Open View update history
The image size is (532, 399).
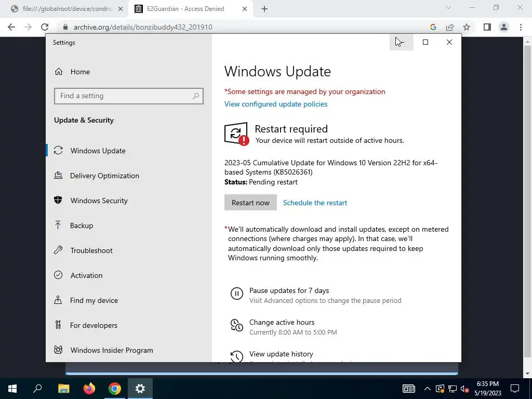pyautogui.click(x=281, y=354)
